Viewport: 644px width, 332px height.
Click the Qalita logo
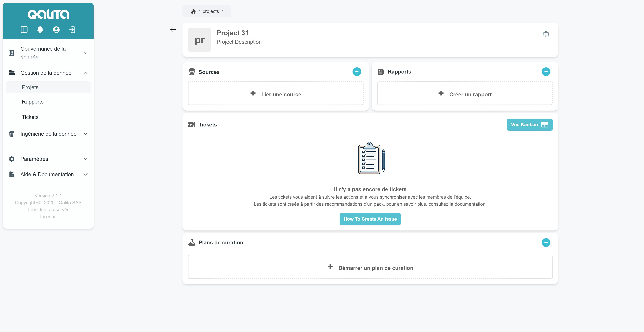(x=48, y=14)
